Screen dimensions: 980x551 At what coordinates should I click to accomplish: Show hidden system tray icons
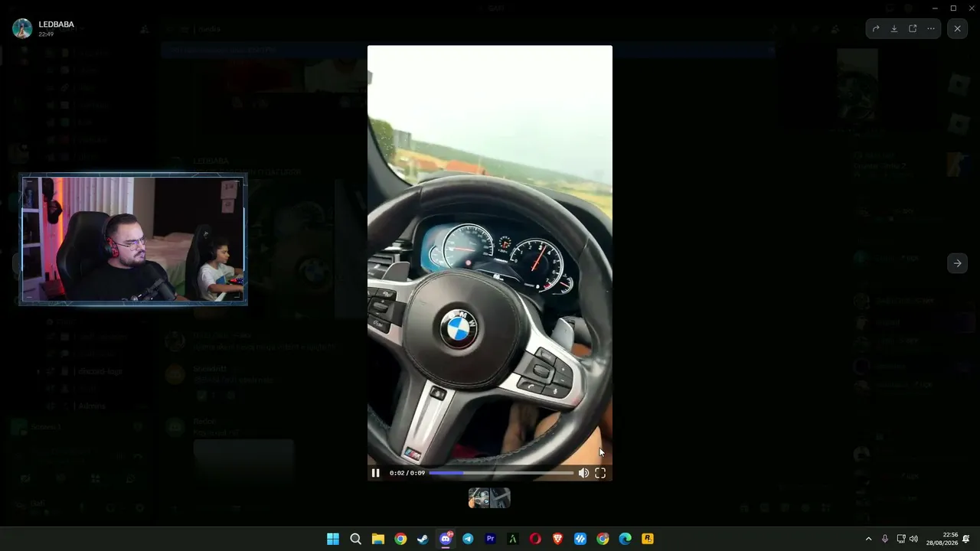click(x=868, y=539)
